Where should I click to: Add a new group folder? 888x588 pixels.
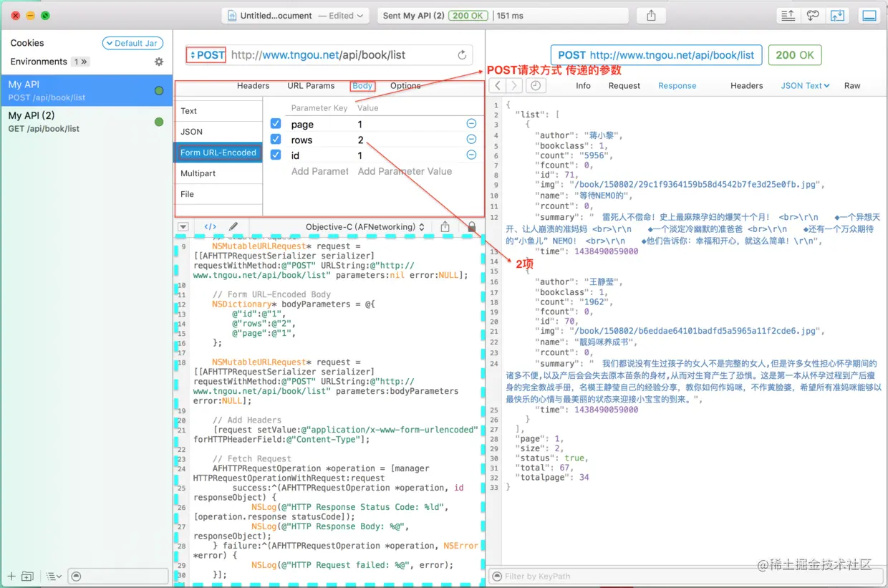pyautogui.click(x=27, y=576)
